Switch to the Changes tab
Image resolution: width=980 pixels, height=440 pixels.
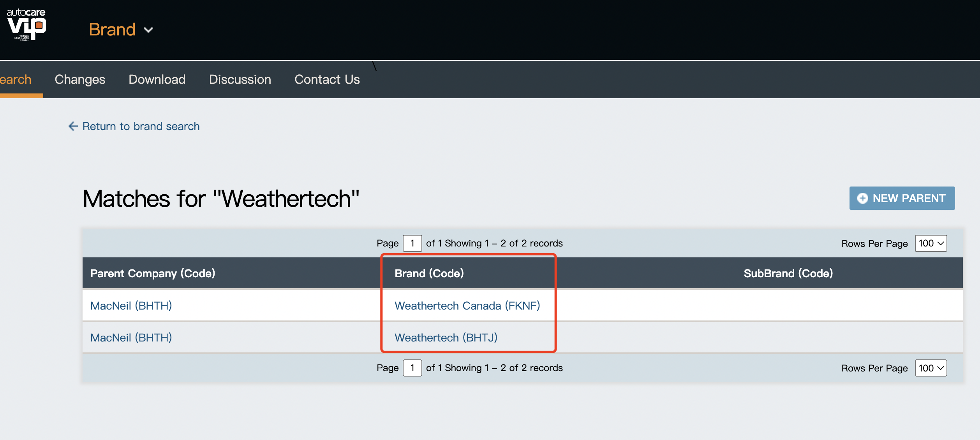(80, 79)
